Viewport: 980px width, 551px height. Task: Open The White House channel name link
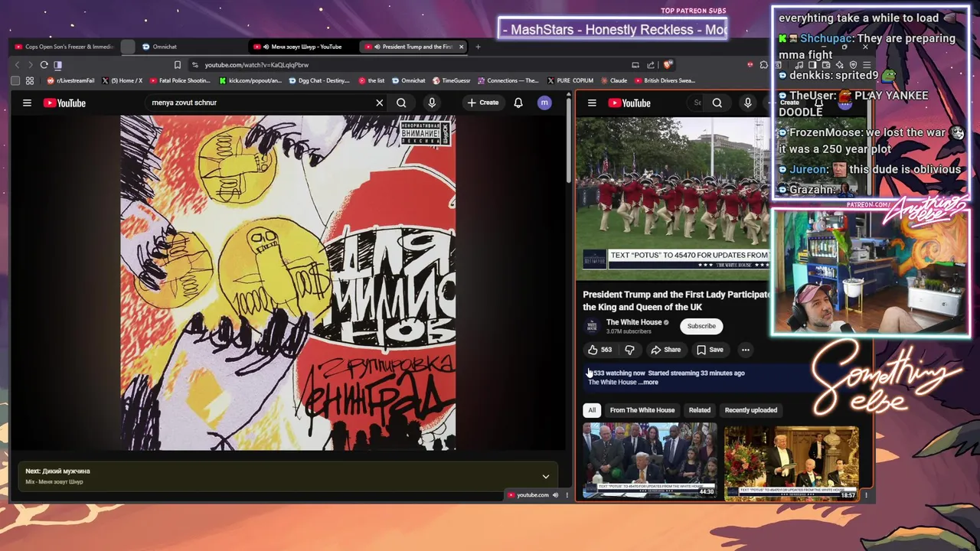click(634, 322)
